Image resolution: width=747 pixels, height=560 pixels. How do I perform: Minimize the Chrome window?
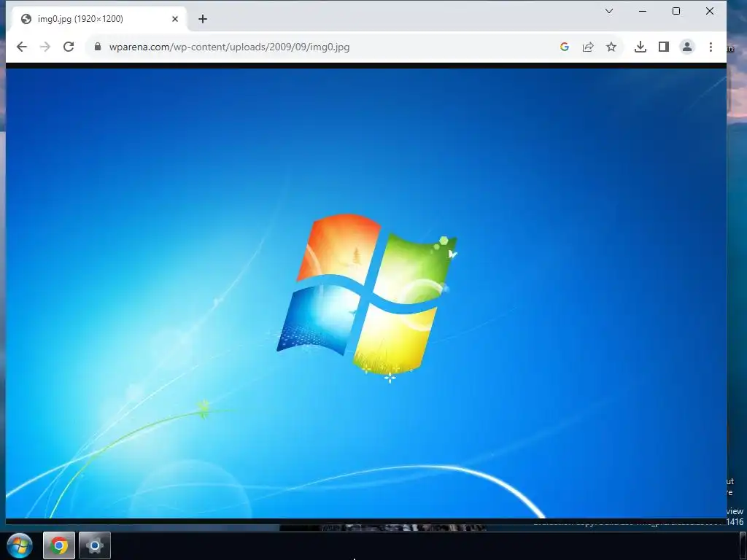[x=642, y=11]
